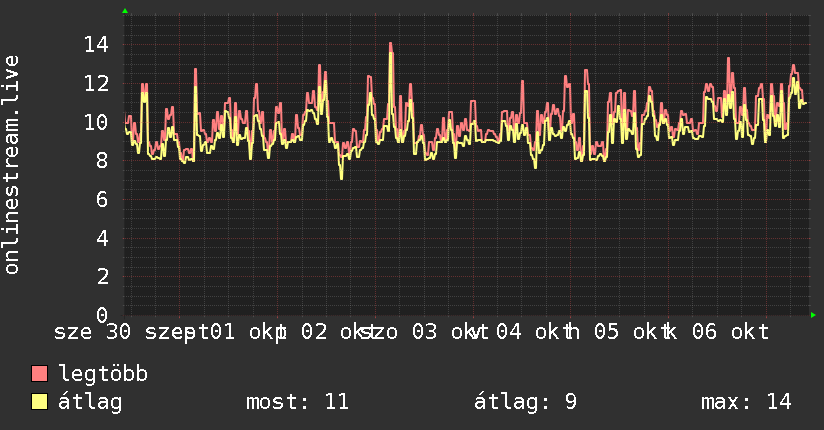Click the y-axis label 4
The height and width of the screenshot is (430, 824).
102,238
